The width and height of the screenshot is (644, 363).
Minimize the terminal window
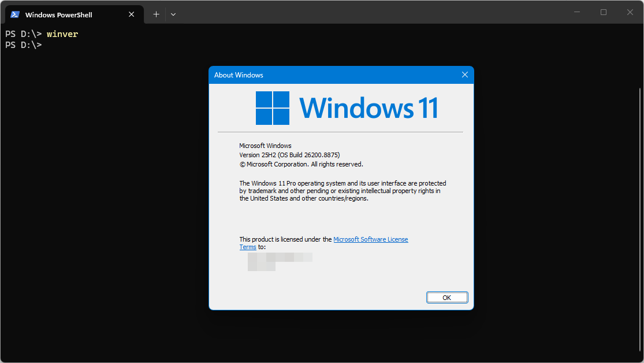[x=576, y=12]
